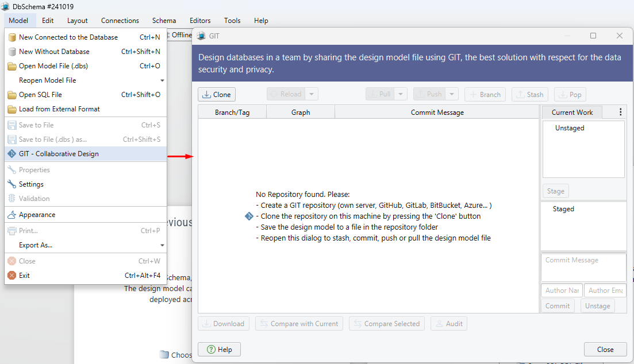Expand the Export As submenu
This screenshot has width=634, height=364.
(162, 245)
